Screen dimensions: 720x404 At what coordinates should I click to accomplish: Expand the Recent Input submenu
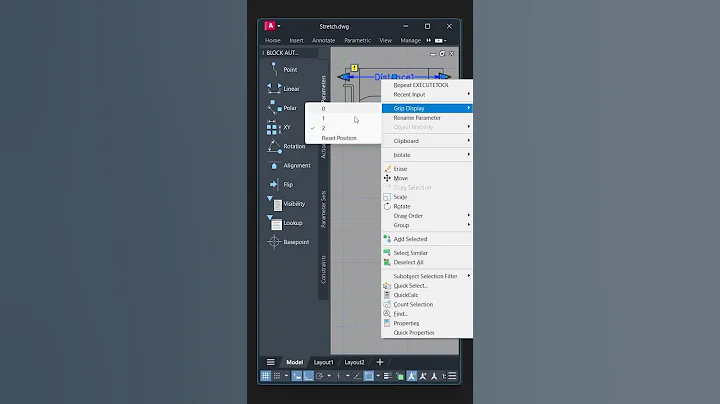coord(427,95)
